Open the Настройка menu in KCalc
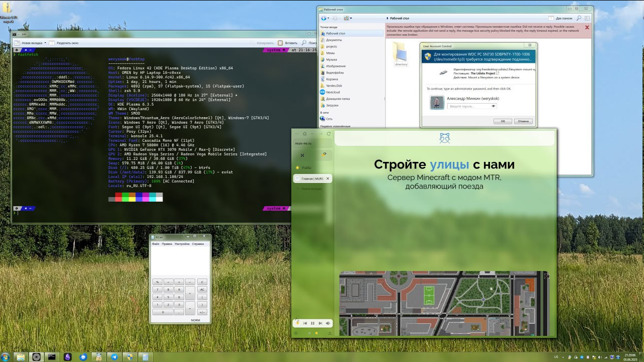Image resolution: width=644 pixels, height=362 pixels. click(x=182, y=244)
